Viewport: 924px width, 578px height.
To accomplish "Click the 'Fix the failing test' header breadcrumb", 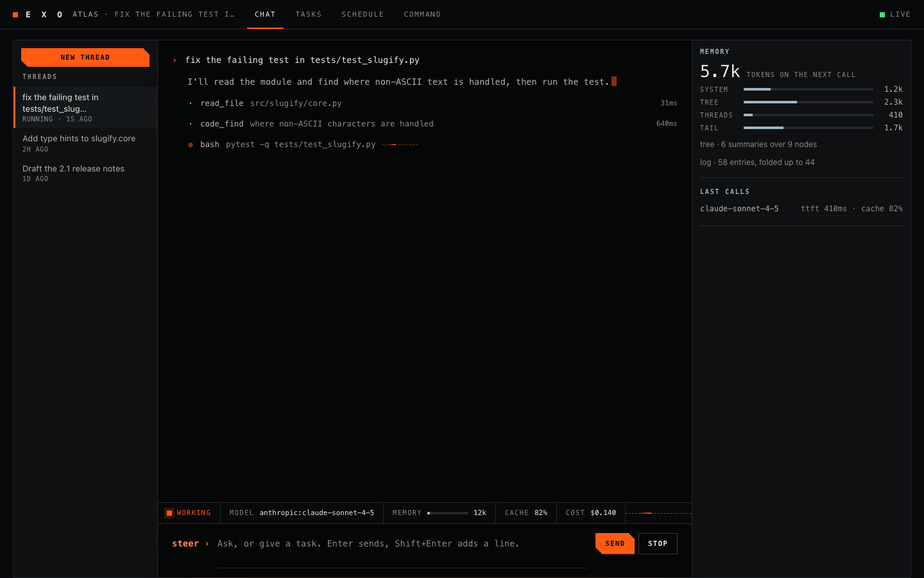I will (x=175, y=14).
